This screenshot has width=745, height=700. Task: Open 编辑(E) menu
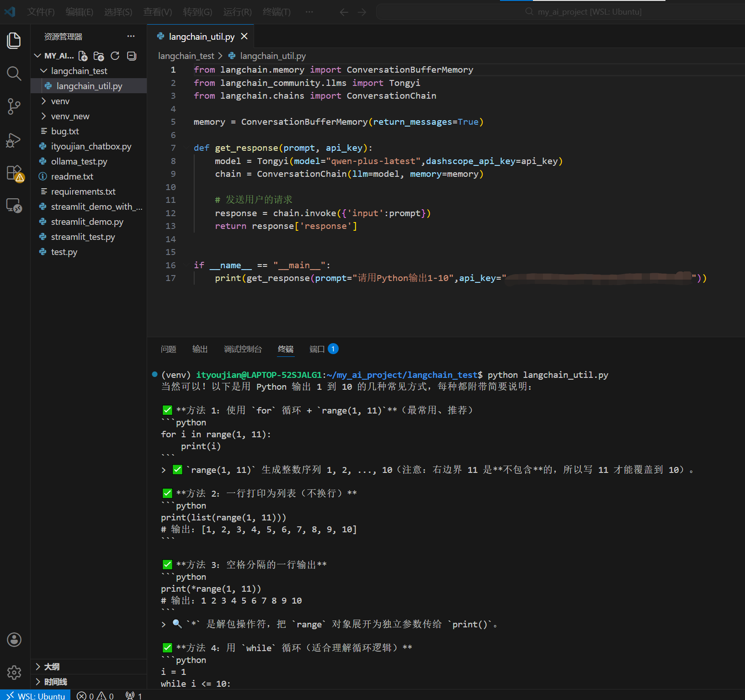tap(80, 12)
